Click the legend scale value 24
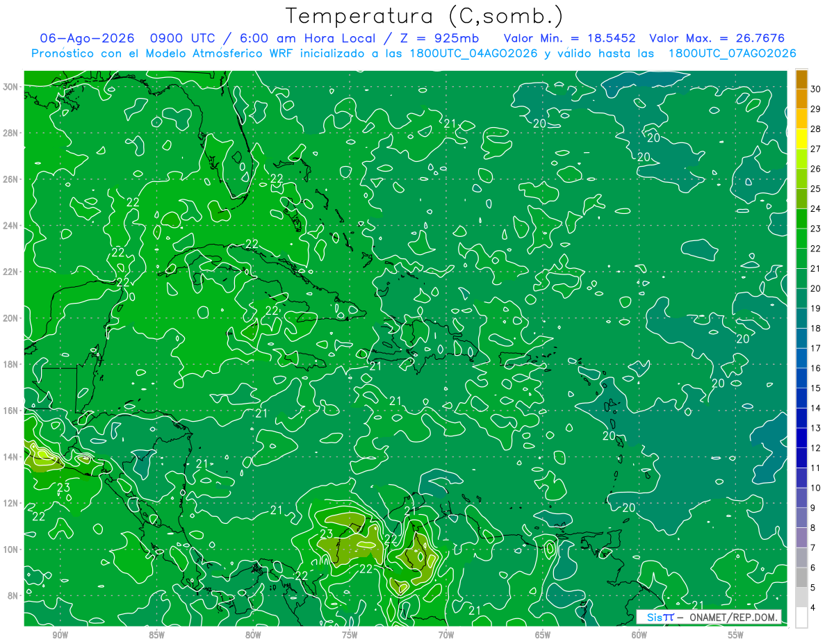 (x=815, y=208)
